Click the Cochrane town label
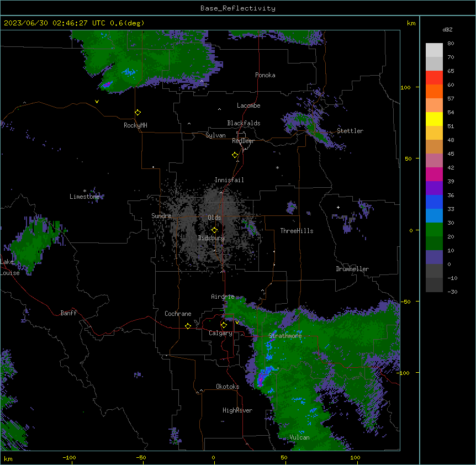476x465 pixels. click(x=178, y=314)
